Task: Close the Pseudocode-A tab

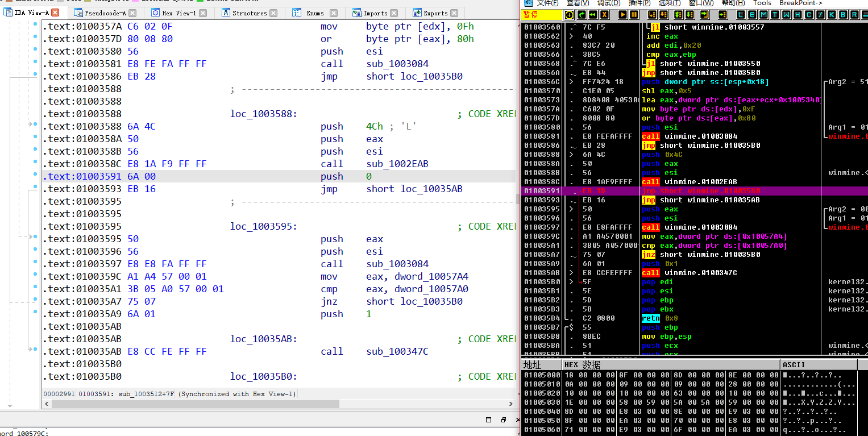Action: coord(132,13)
